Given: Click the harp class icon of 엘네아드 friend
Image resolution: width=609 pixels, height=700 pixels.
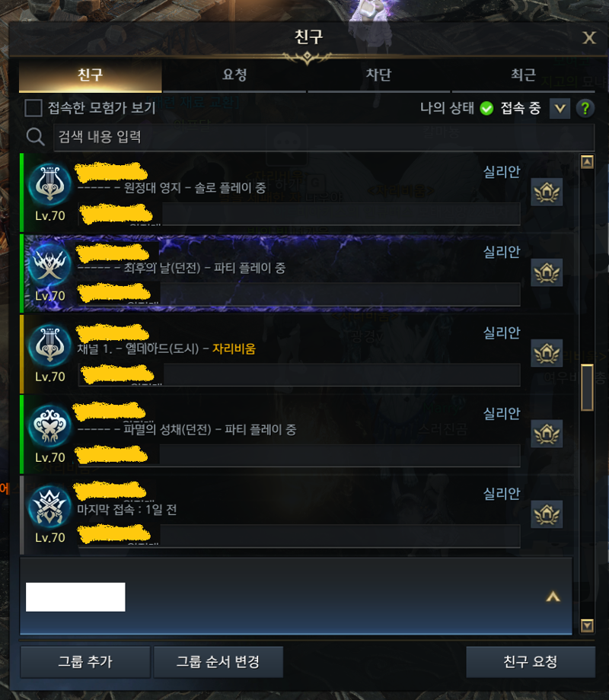Looking at the screenshot, I should [x=49, y=345].
